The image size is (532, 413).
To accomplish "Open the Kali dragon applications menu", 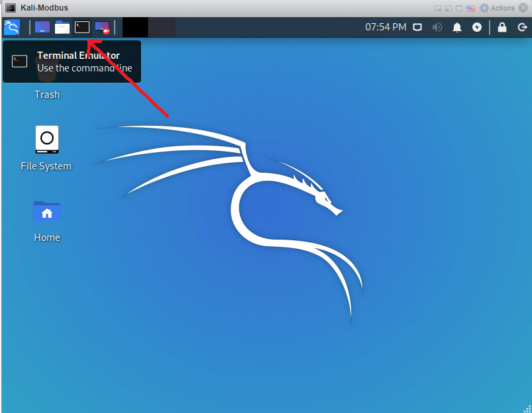I will point(11,27).
